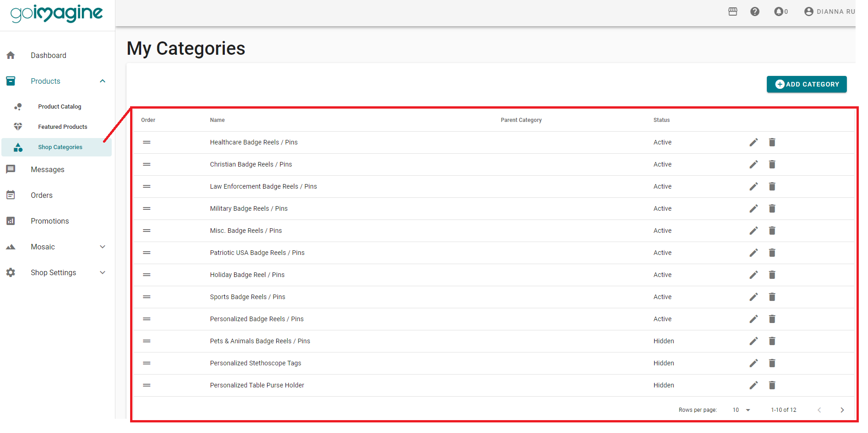
Task: Click the Add Category button
Action: coord(806,84)
